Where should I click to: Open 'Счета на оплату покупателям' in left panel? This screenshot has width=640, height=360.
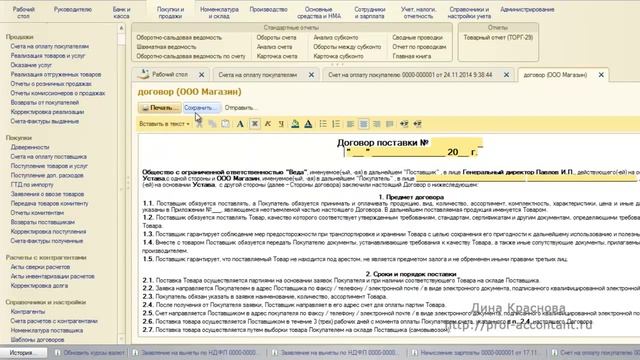[x=49, y=46]
